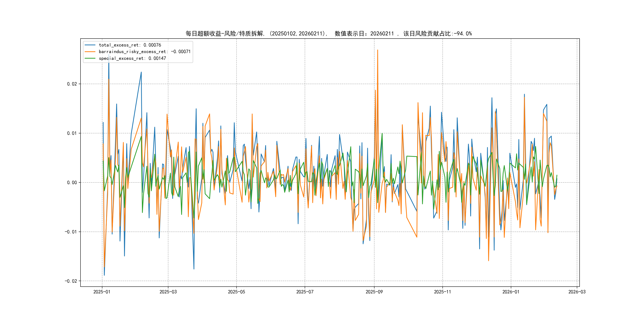Screen dimensions: 644x322
Task: Click the blue total_excess_ret legend line
Action: pos(90,45)
